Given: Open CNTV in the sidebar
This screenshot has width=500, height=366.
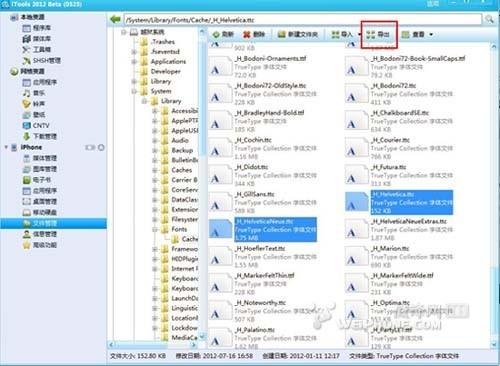Looking at the screenshot, I should pyautogui.click(x=36, y=125).
